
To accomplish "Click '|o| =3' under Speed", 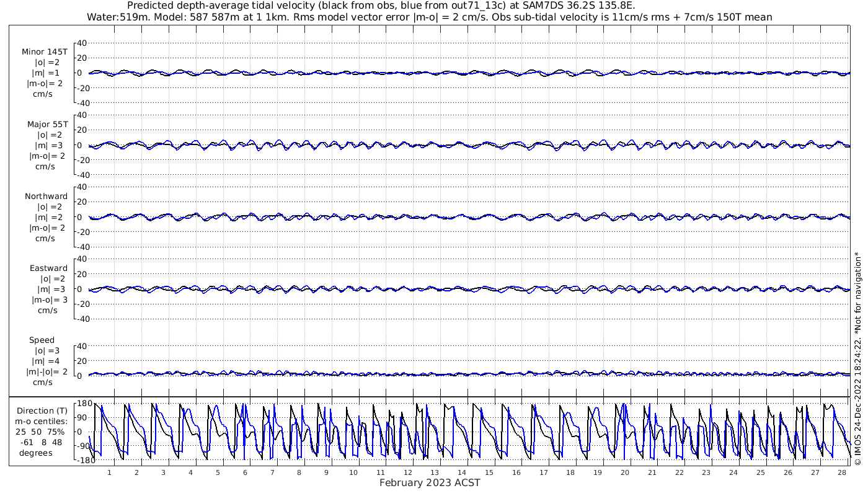I will click(x=47, y=350).
